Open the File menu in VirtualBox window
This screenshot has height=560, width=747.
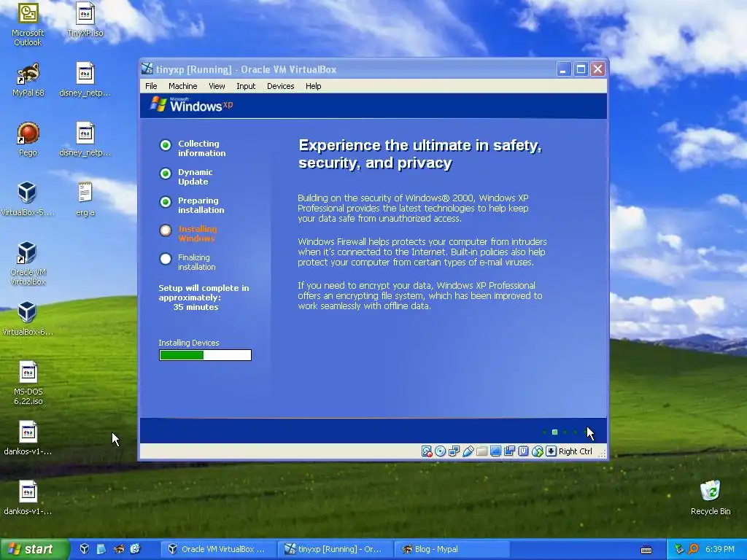tap(151, 86)
